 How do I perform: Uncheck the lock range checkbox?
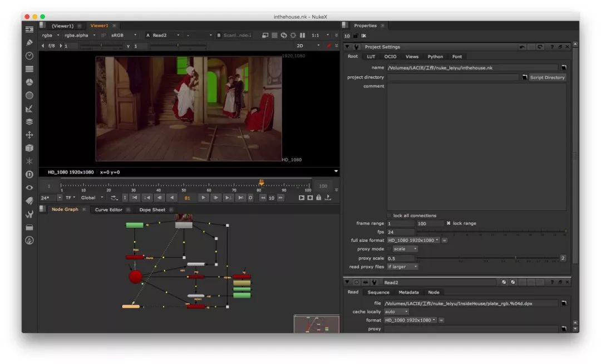click(449, 223)
